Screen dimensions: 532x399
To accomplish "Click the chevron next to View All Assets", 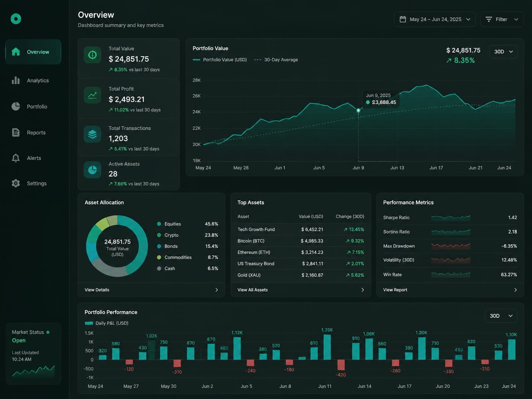I will (363, 290).
